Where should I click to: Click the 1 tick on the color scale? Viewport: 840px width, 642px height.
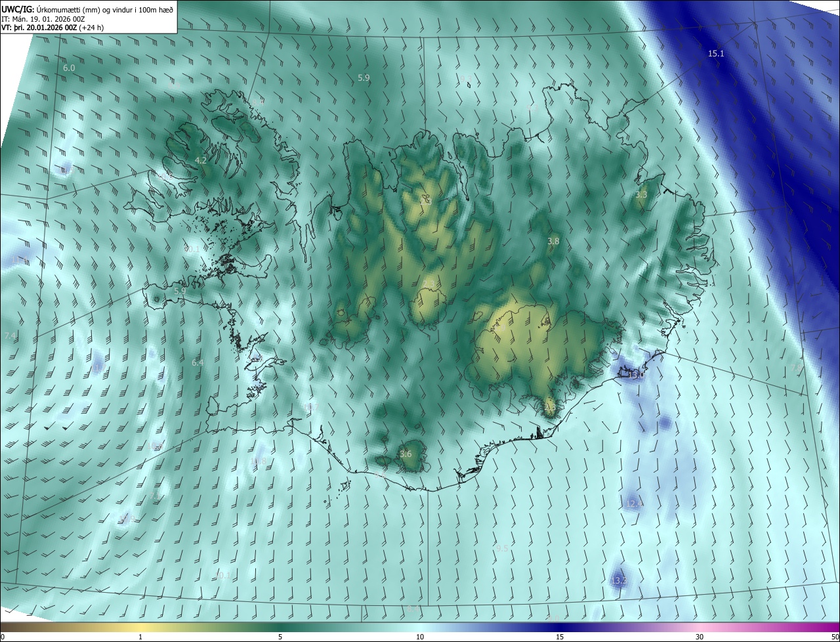pos(140,637)
